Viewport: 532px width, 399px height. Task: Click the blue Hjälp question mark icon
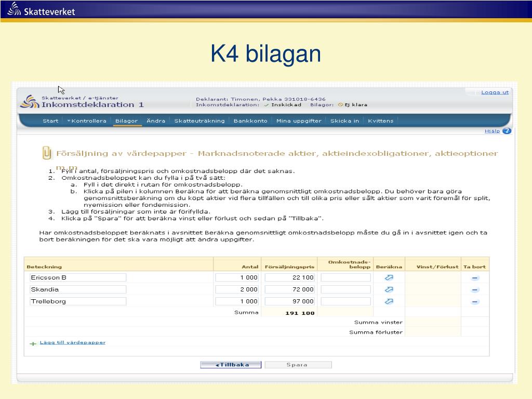pos(507,131)
